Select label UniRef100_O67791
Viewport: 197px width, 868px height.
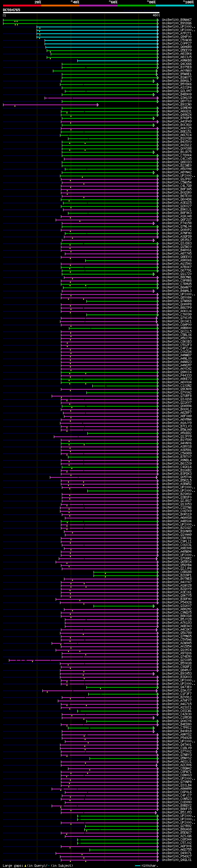(x=176, y=270)
